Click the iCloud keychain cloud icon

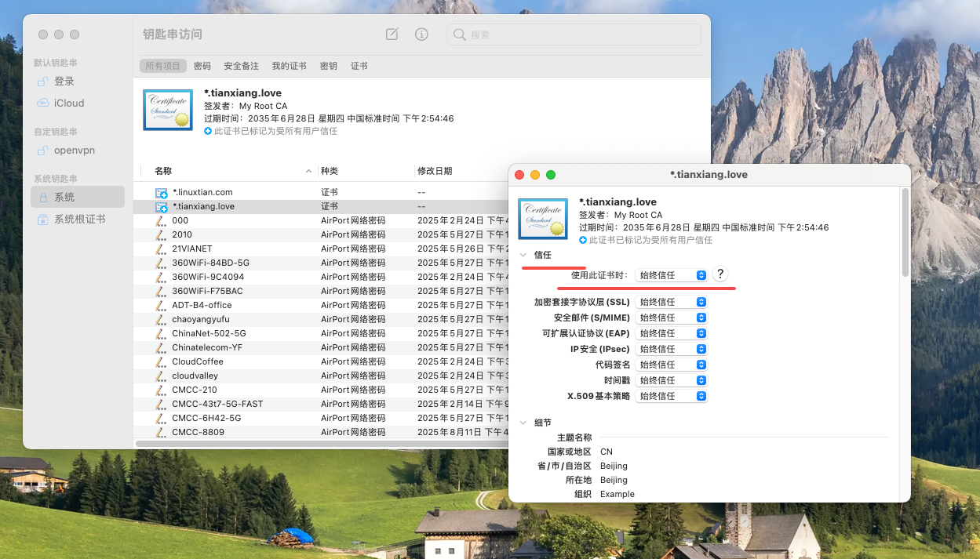pos(43,103)
